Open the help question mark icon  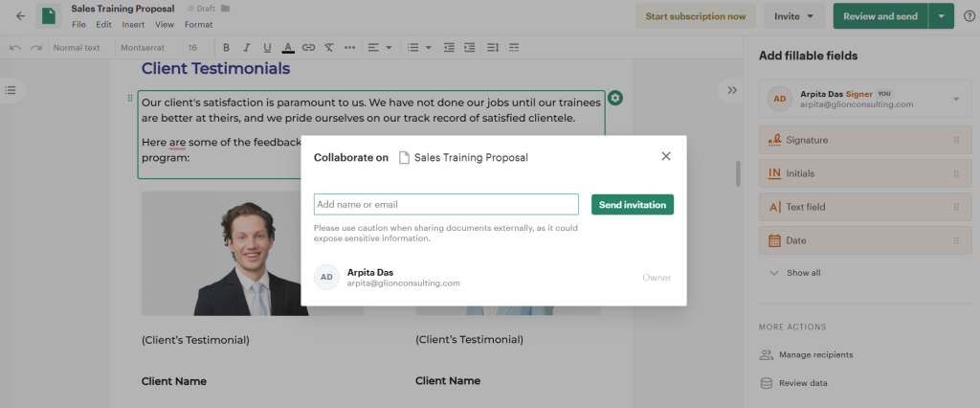[969, 16]
